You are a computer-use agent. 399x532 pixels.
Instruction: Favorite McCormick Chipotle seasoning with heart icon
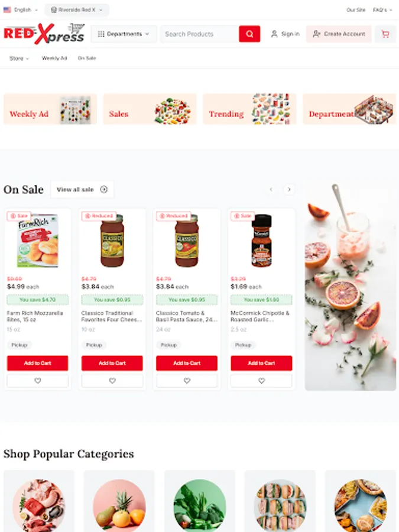pyautogui.click(x=261, y=381)
